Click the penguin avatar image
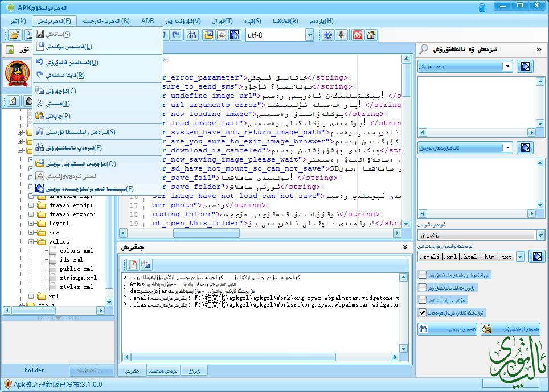 coord(17,74)
